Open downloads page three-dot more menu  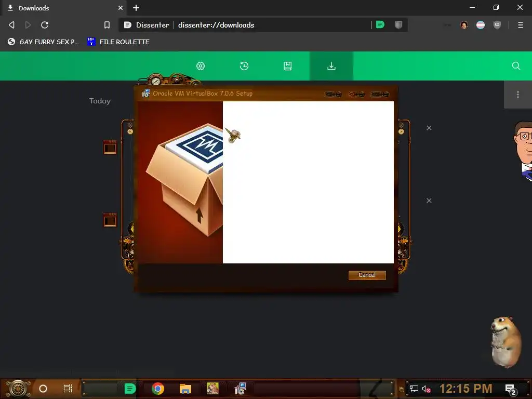518,95
